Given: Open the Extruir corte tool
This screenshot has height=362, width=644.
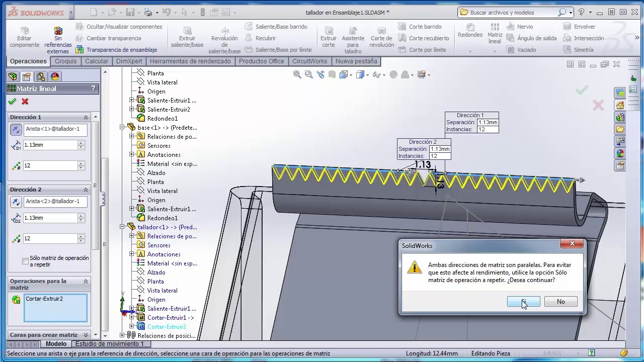Looking at the screenshot, I should point(329,38).
